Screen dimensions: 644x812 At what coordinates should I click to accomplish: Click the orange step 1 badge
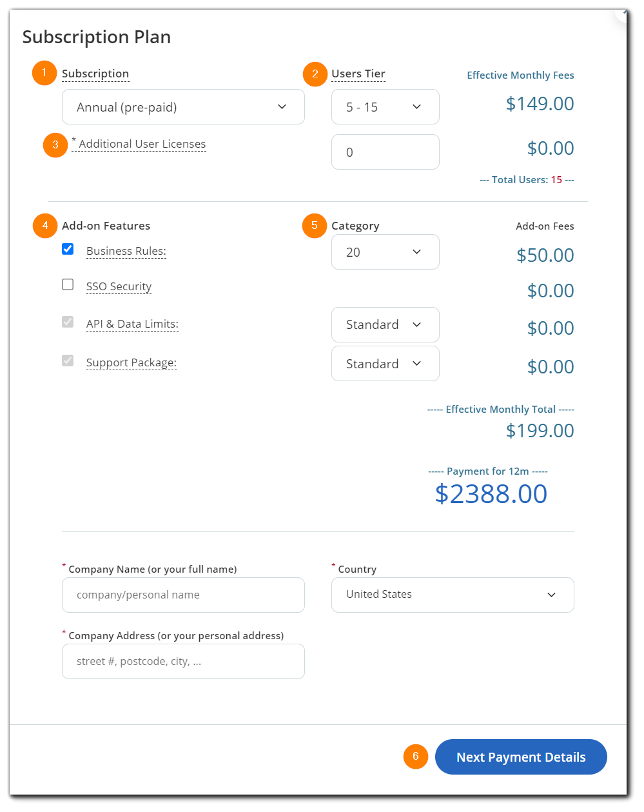pos(44,74)
